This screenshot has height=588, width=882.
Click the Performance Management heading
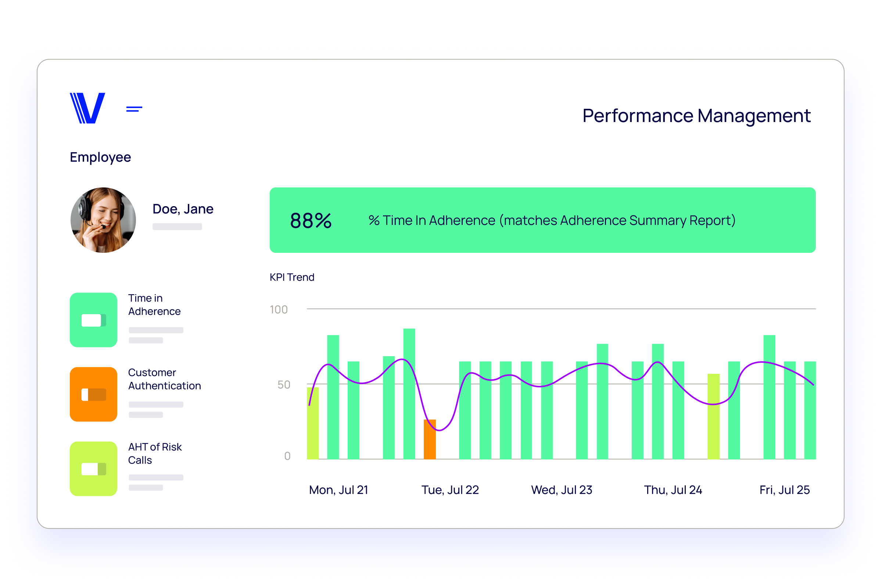[x=696, y=116]
